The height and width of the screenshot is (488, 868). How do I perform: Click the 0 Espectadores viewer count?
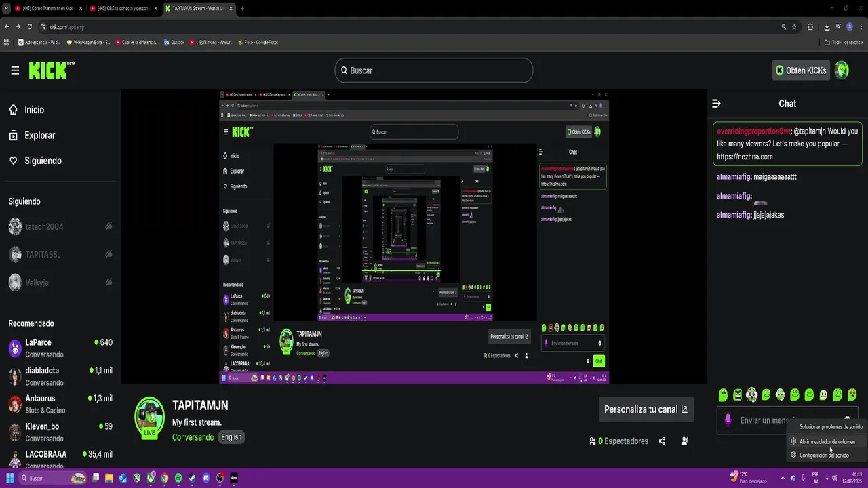(619, 441)
